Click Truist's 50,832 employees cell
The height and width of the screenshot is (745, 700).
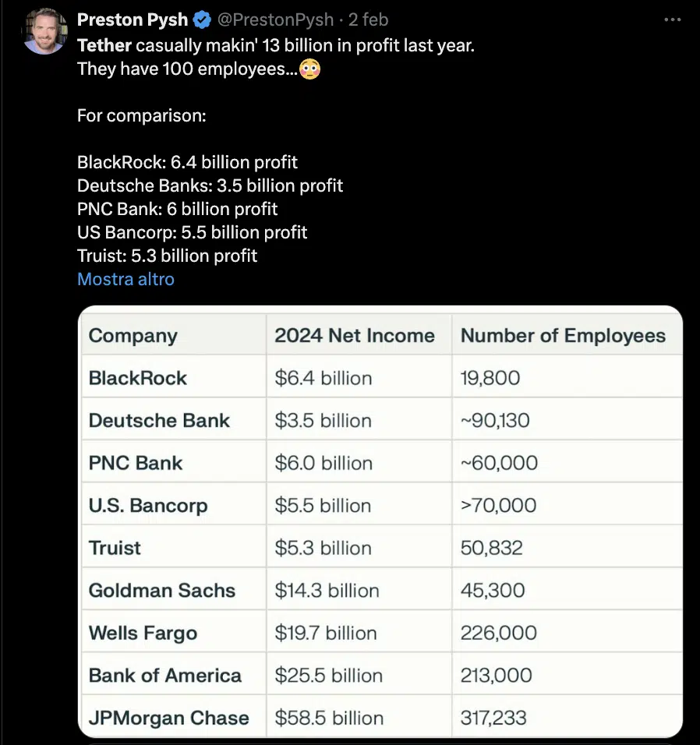click(x=492, y=548)
